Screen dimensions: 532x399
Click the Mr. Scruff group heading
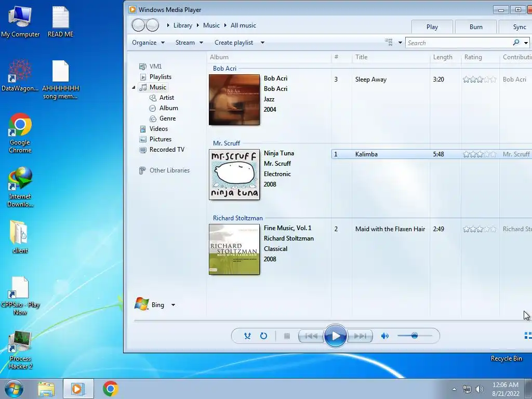[x=227, y=143]
